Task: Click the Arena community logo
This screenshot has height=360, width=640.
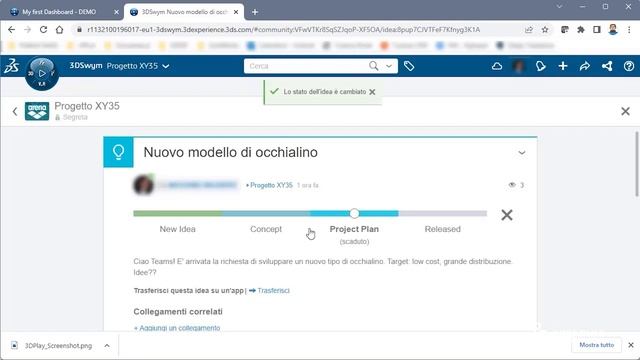Action: point(37,111)
